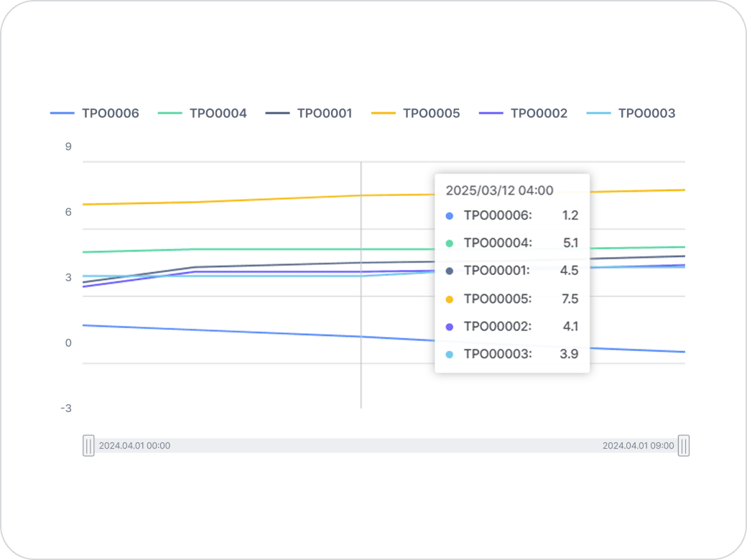Click the y-axis label 9
Image resolution: width=747 pixels, height=560 pixels.
click(68, 146)
